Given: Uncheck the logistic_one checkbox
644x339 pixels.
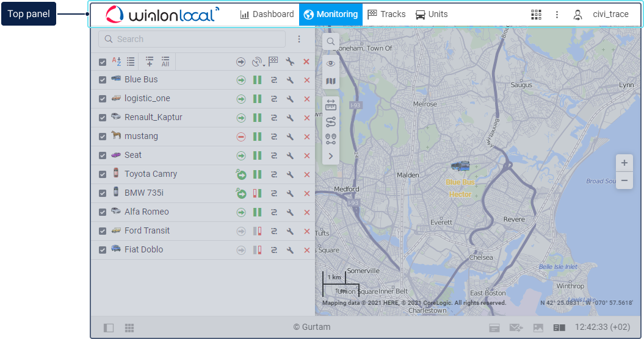Looking at the screenshot, I should point(103,99).
